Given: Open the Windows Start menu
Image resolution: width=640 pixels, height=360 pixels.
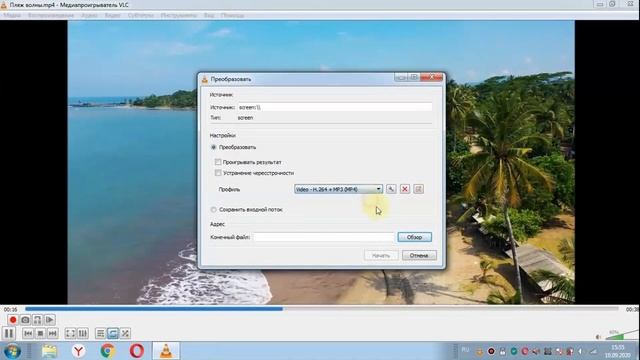Looking at the screenshot, I should coord(12,351).
